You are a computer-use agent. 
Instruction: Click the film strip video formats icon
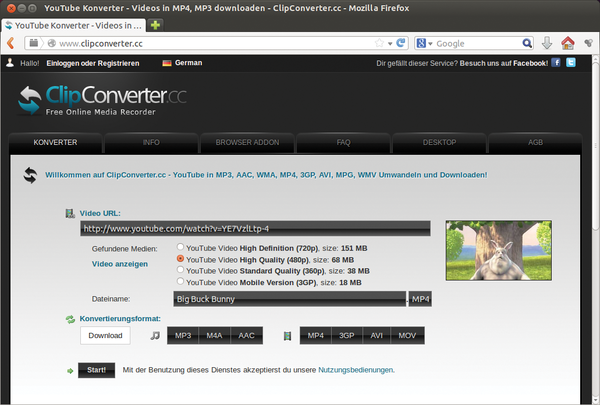coord(287,336)
